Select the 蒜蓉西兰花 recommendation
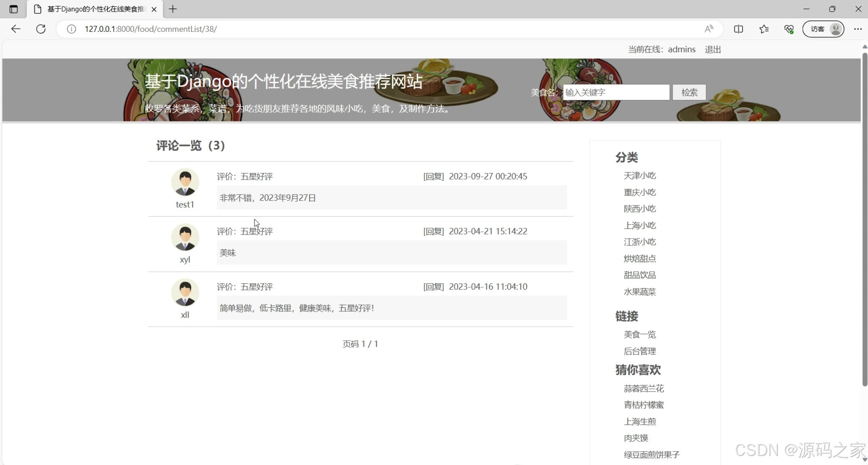Screen dimensions: 868x465 click(x=644, y=388)
